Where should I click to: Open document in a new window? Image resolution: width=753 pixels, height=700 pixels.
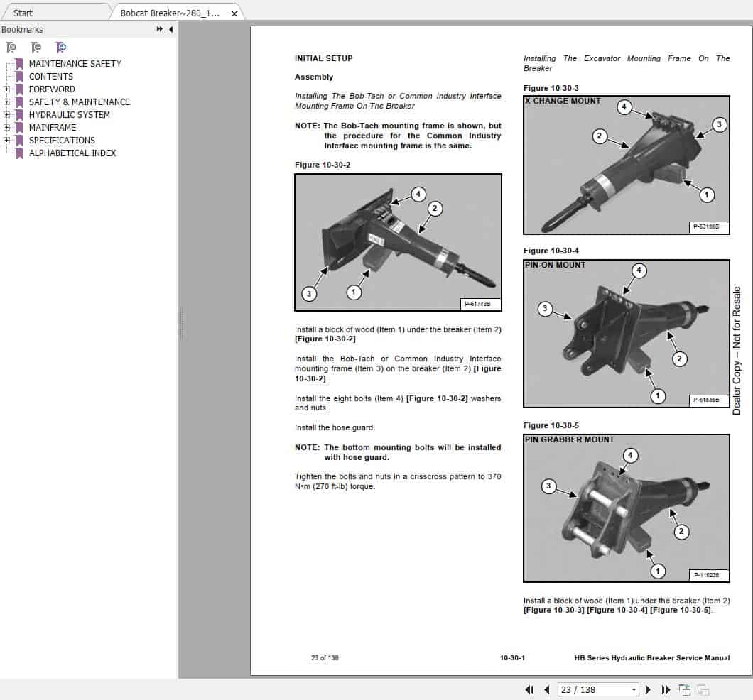pyautogui.click(x=685, y=689)
